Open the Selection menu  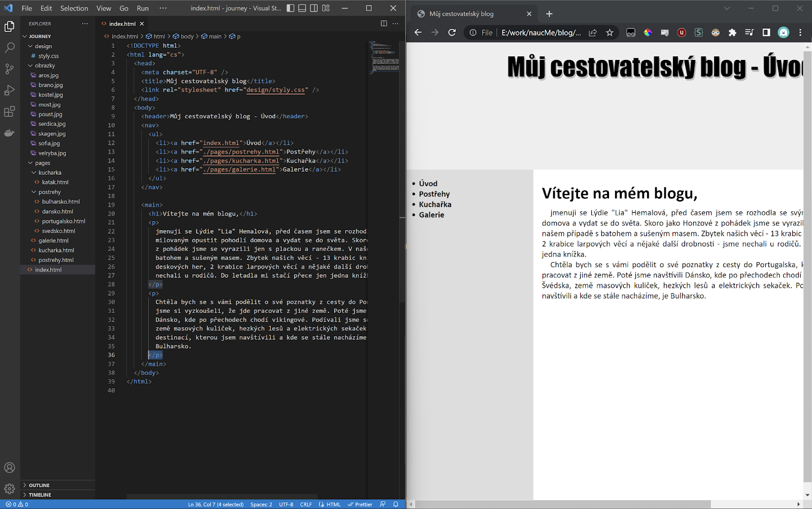(x=74, y=8)
